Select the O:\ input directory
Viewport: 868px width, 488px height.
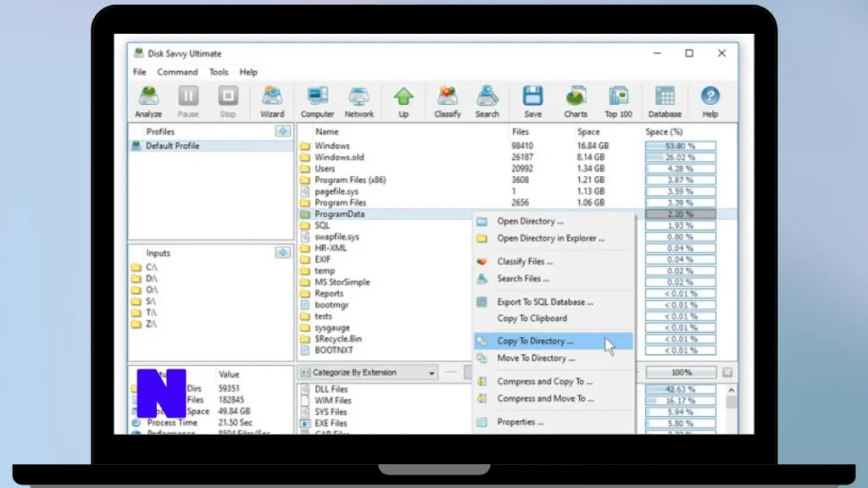tap(152, 290)
